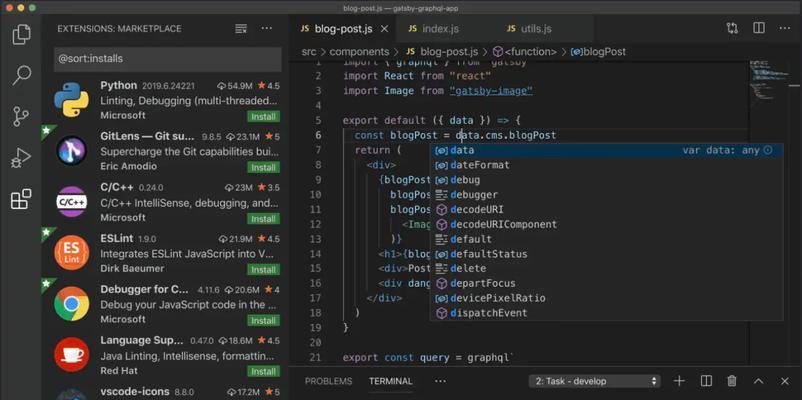Install the Python extension

pyautogui.click(x=263, y=116)
